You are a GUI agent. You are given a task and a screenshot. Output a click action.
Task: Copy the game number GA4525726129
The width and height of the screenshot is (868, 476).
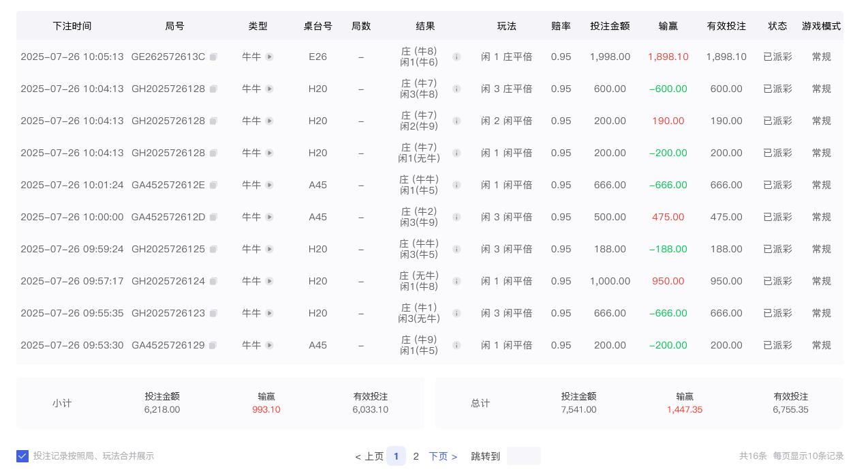click(213, 345)
